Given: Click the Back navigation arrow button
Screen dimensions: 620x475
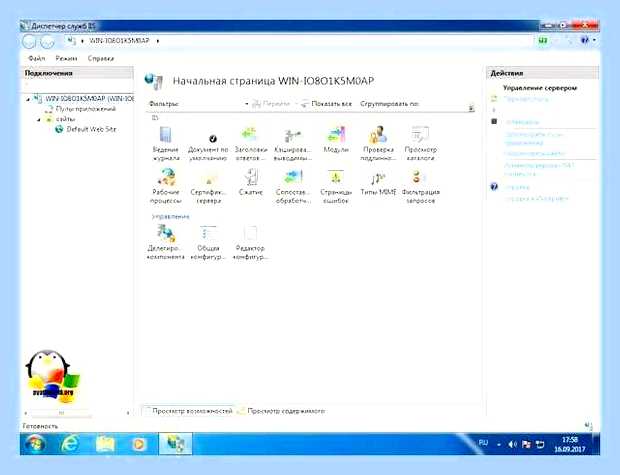Looking at the screenshot, I should pyautogui.click(x=30, y=41).
